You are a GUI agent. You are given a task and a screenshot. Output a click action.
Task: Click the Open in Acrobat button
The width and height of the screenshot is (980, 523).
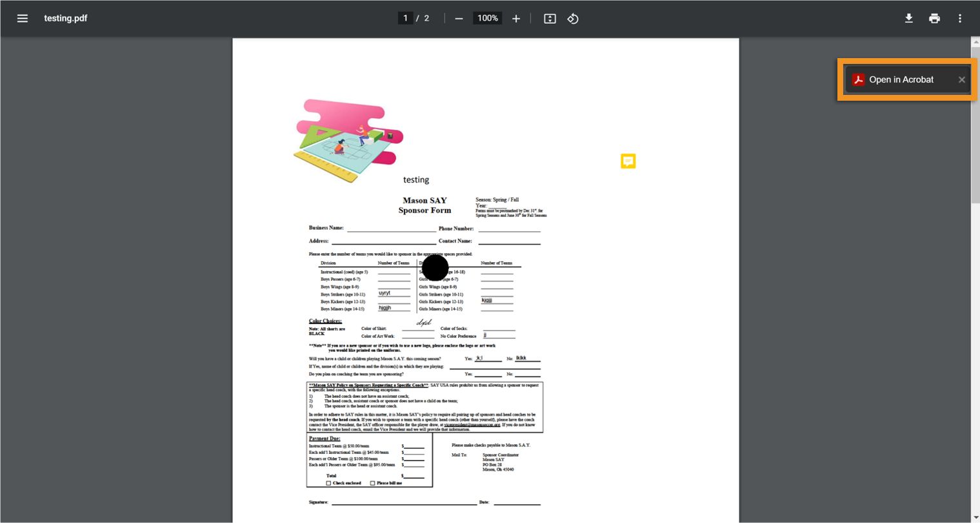coord(901,79)
